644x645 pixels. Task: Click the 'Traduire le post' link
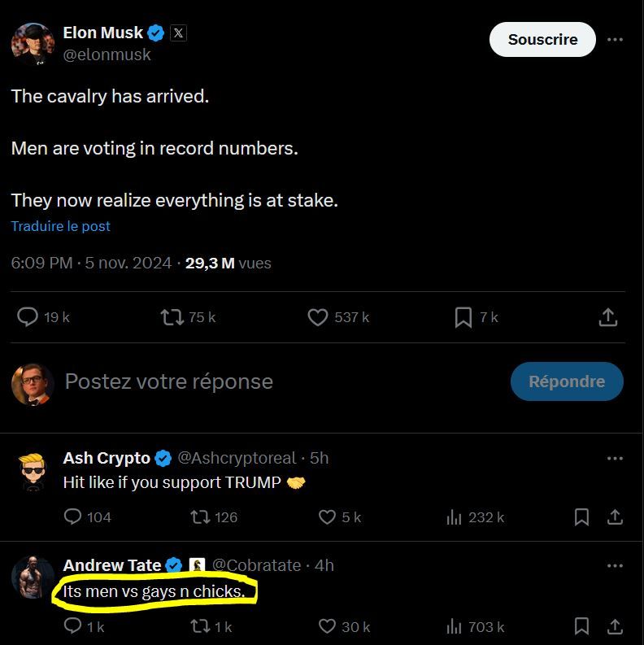(61, 226)
